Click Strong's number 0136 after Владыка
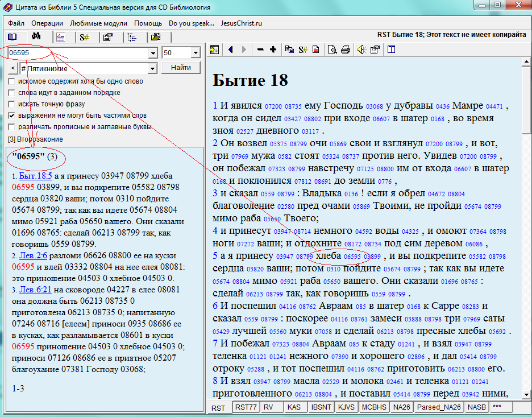The image size is (532, 417). 351,194
